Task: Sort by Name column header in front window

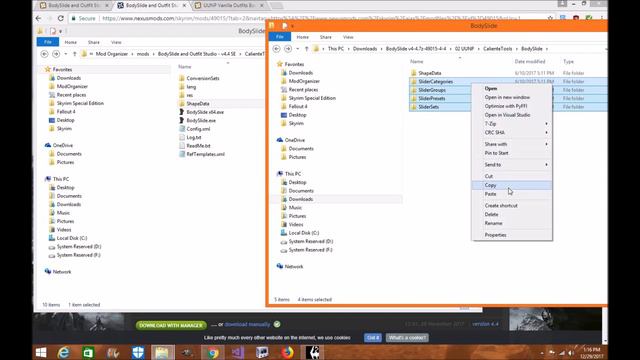Action: click(416, 62)
